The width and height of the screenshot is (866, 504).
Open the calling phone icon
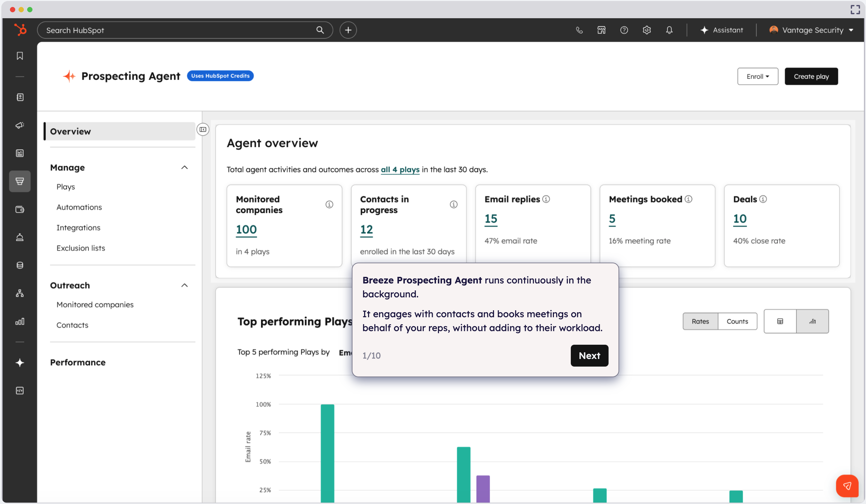click(579, 30)
